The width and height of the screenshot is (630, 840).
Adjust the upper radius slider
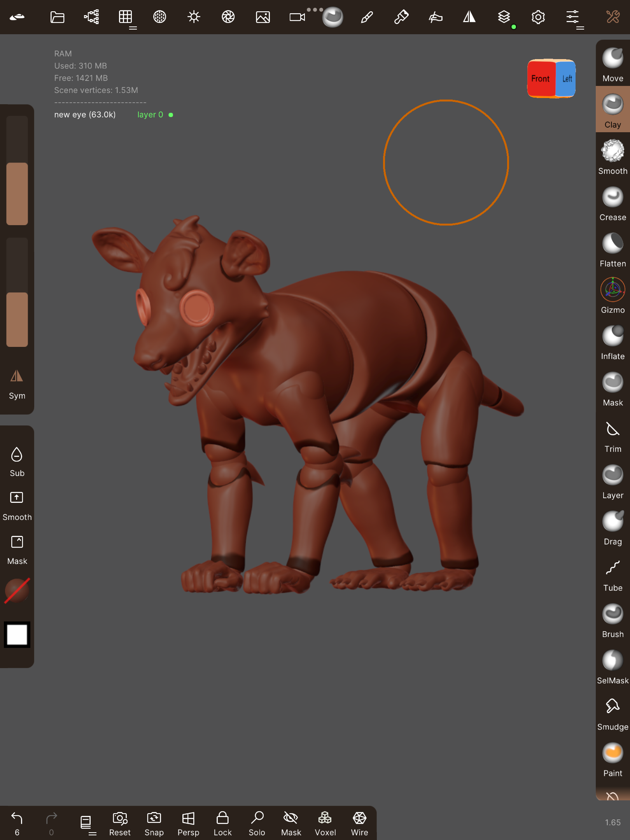pyautogui.click(x=17, y=170)
